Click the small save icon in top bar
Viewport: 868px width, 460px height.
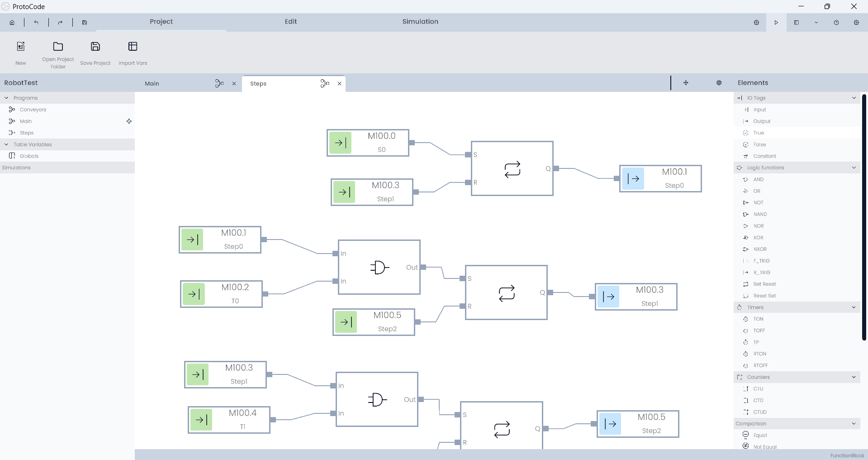click(85, 22)
